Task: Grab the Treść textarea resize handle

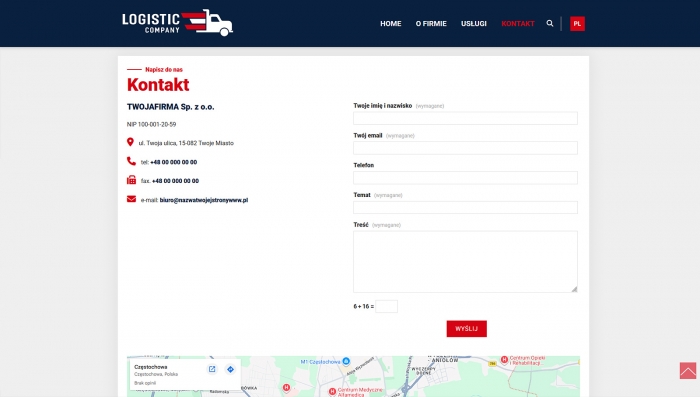Action: (x=574, y=289)
